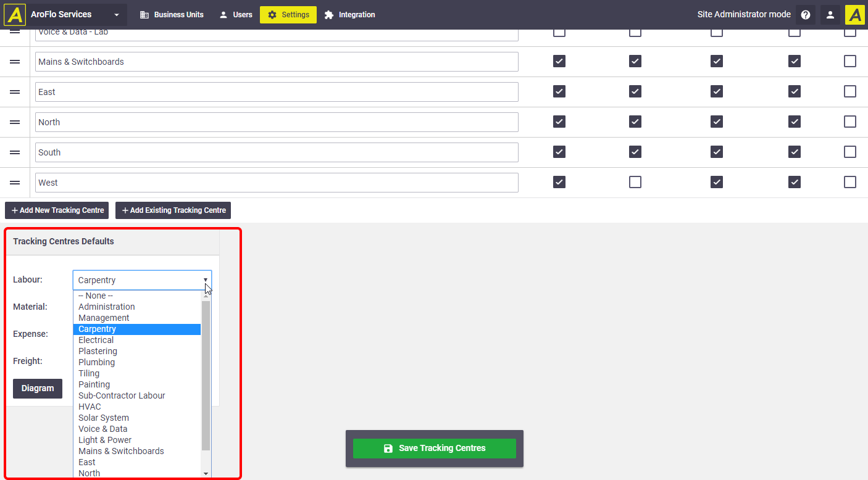868x480 pixels.
Task: Open the Users menu
Action: (236, 15)
